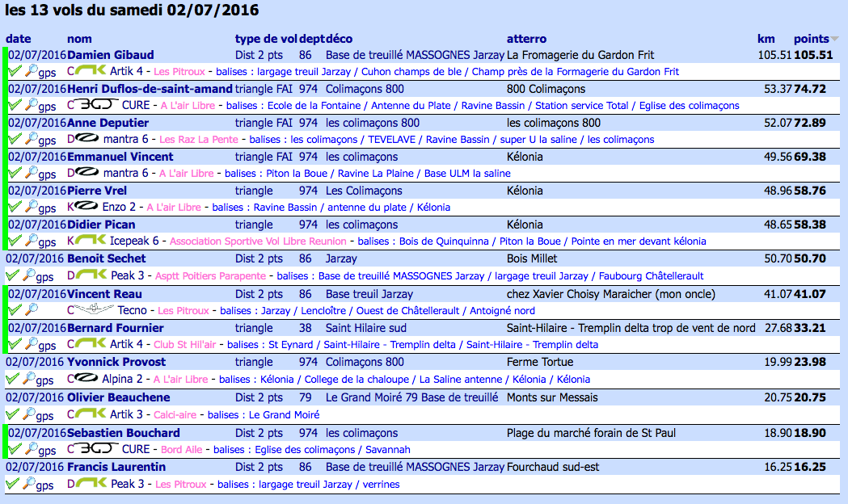
Task: Click the BGD logo in Sebastien Bouchard's row
Action: [97, 448]
